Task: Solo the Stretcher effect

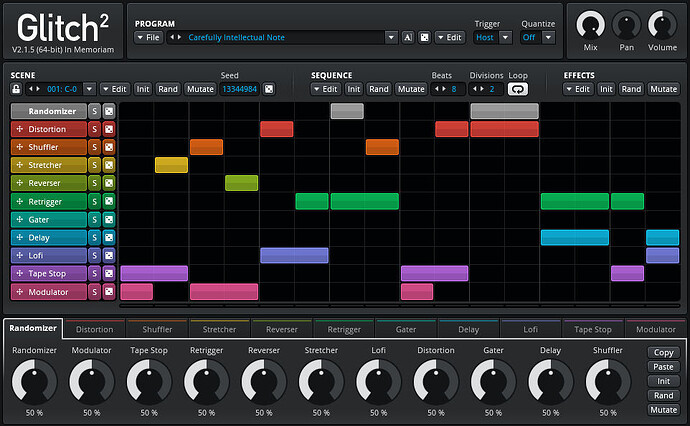Action: tap(94, 165)
